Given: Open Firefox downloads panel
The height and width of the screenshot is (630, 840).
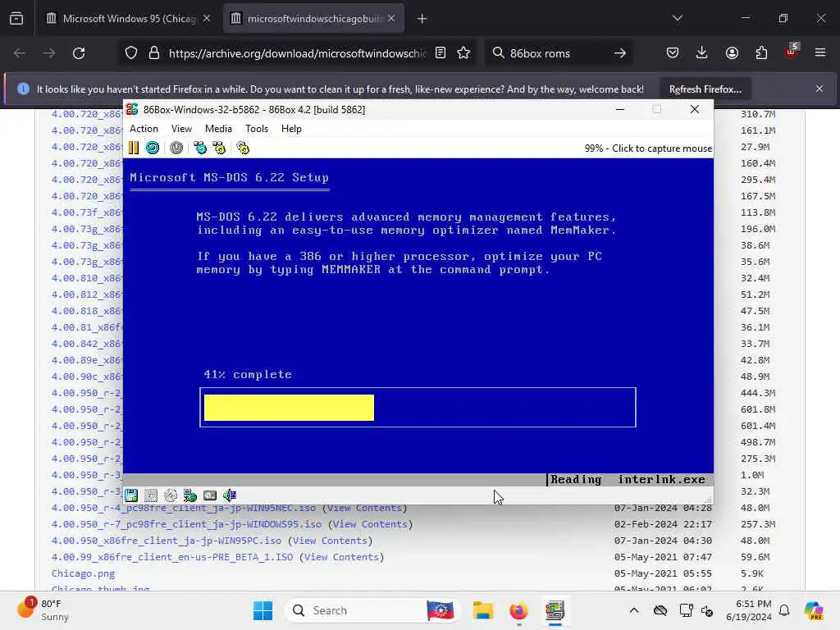Looking at the screenshot, I should [x=702, y=53].
